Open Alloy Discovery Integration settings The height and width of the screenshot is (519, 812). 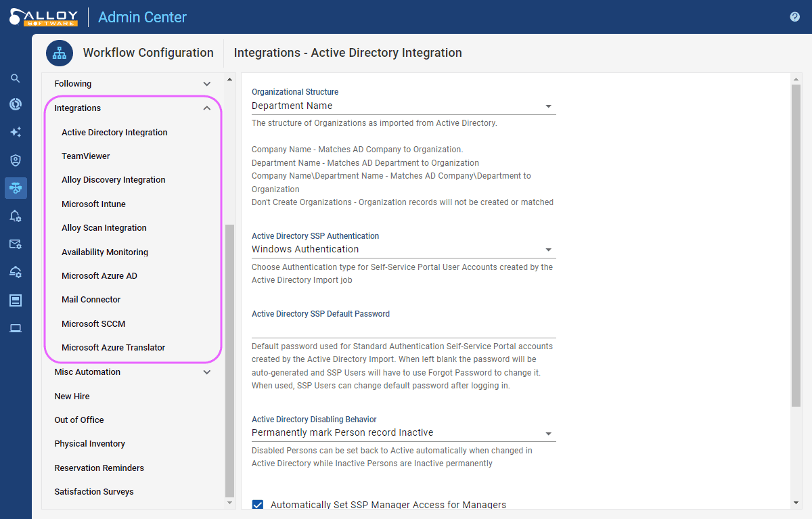(x=114, y=180)
